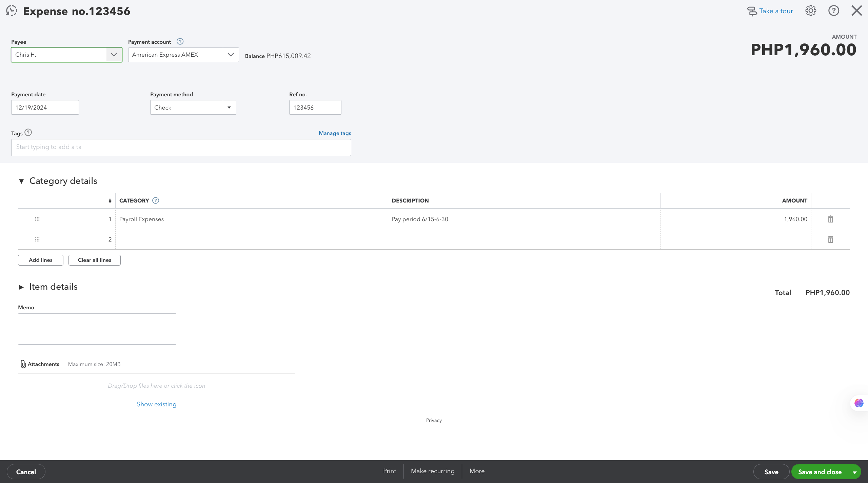Click the recent transactions clock icon
The height and width of the screenshot is (483, 868).
pyautogui.click(x=12, y=11)
